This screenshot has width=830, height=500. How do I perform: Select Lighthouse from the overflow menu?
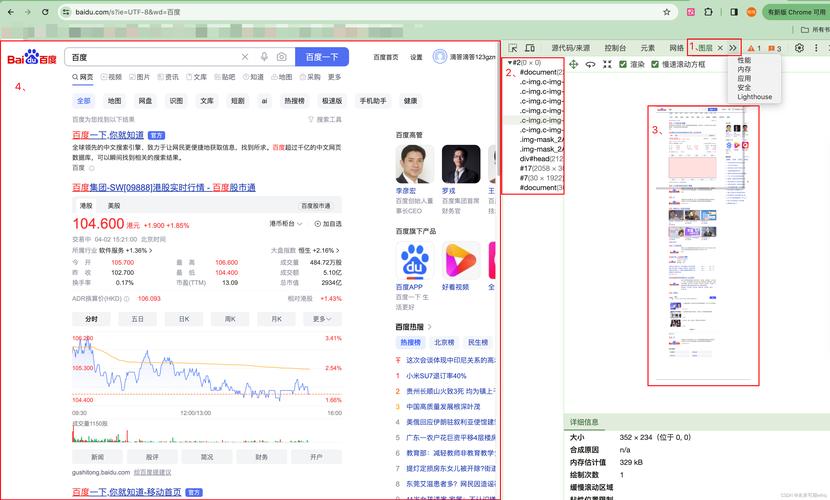coord(755,97)
